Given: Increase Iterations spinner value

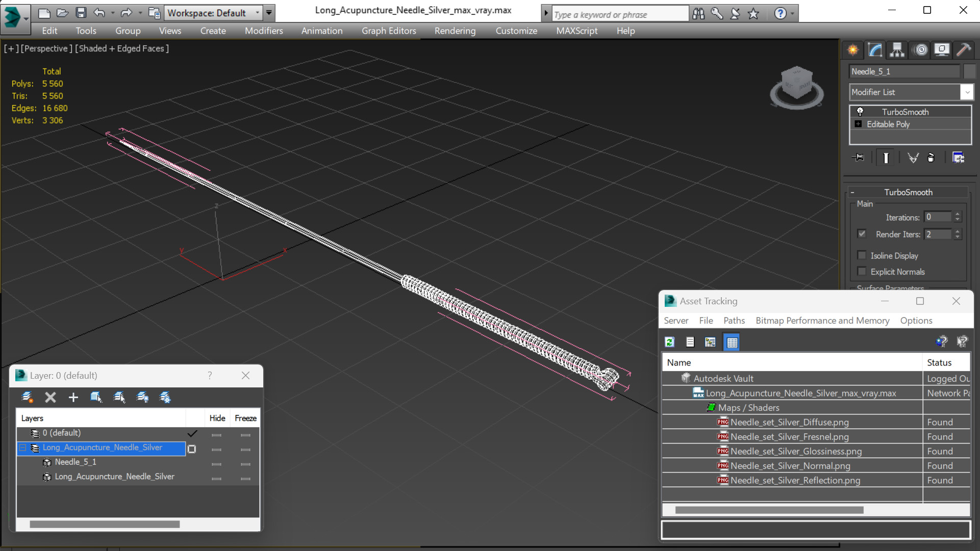Looking at the screenshot, I should pos(958,214).
